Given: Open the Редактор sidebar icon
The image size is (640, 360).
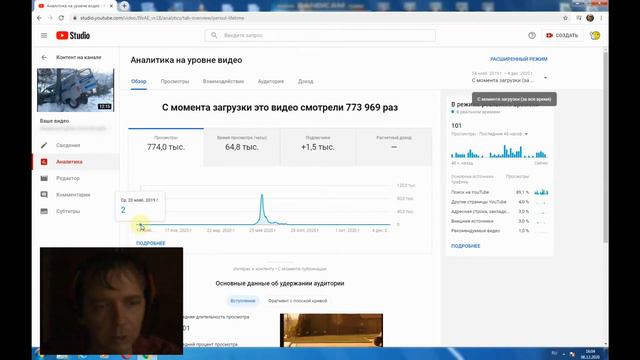Looking at the screenshot, I should coord(44,178).
